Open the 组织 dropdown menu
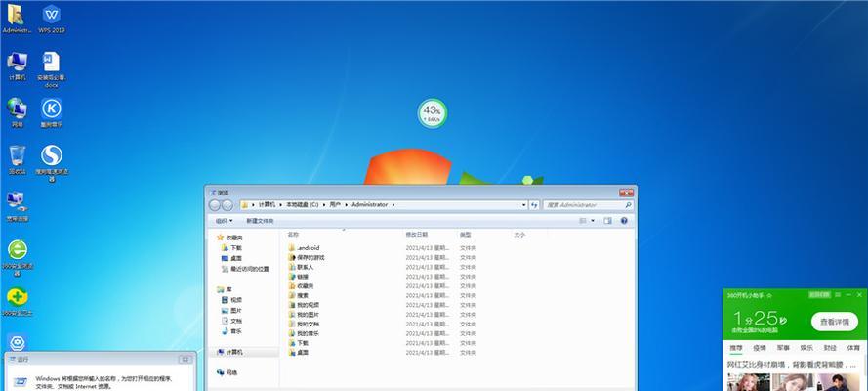 [225, 221]
